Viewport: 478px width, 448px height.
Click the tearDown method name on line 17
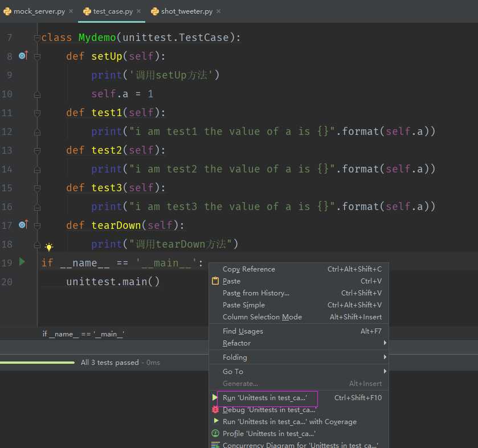[116, 225]
